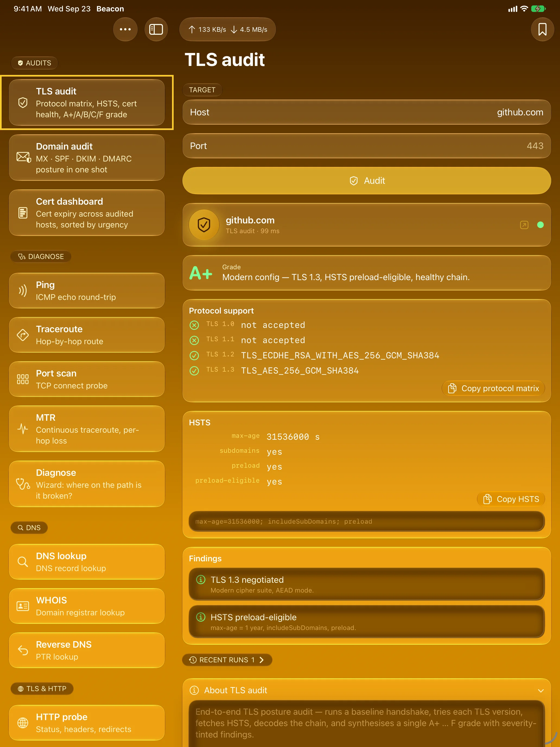Open the DNS lookup tool
The width and height of the screenshot is (560, 747).
[x=87, y=562]
